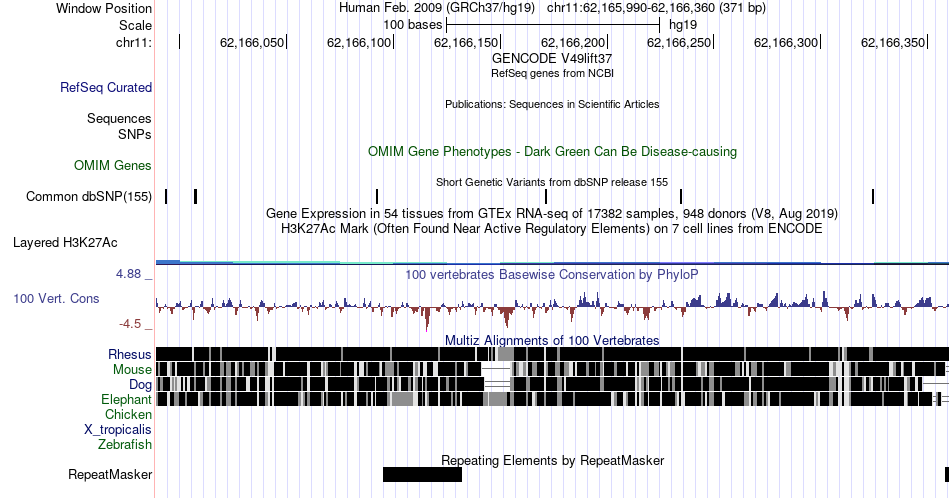Viewport: 950px width, 498px height.
Task: Click the Dog alignment row label
Action: click(141, 385)
